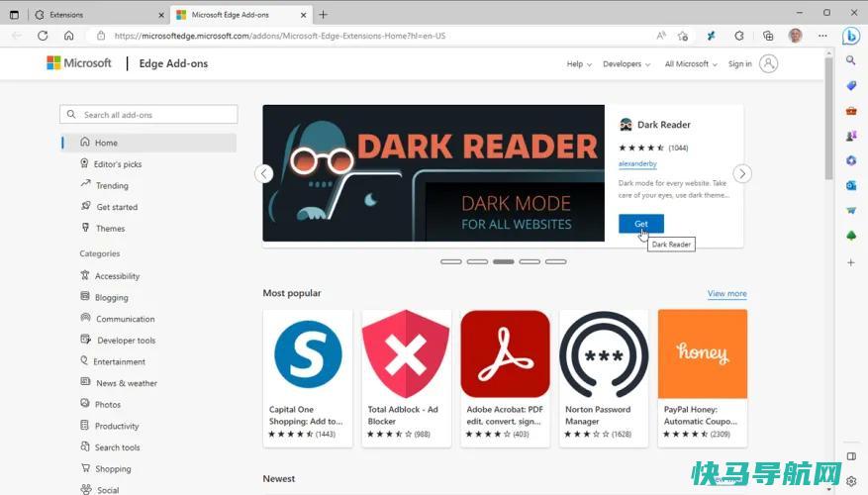Select the first carousel indicator dash
Image resolution: width=868 pixels, height=495 pixels.
click(451, 261)
